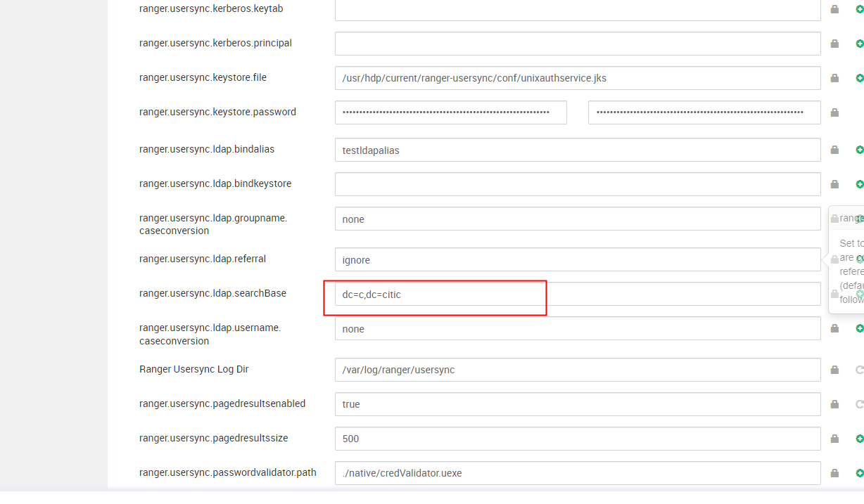
Task: Click green plus override icon for ldap.bindalias
Action: pyautogui.click(x=859, y=150)
